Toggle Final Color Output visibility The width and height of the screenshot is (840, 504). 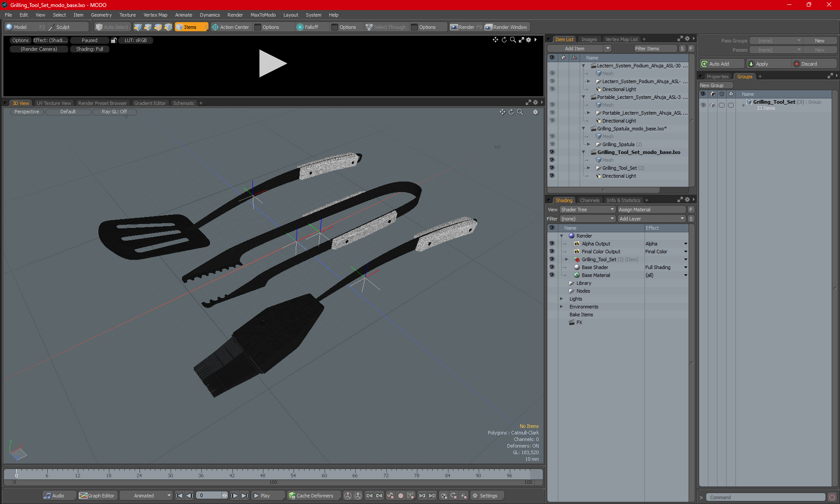click(552, 251)
